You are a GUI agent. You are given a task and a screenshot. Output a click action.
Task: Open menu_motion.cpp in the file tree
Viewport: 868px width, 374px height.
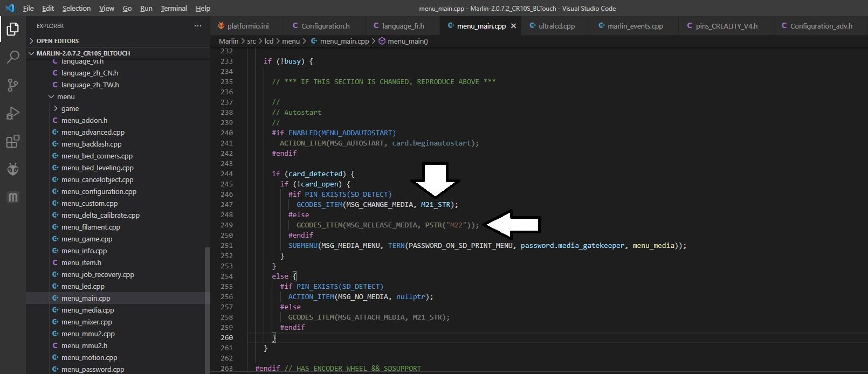tap(118, 357)
